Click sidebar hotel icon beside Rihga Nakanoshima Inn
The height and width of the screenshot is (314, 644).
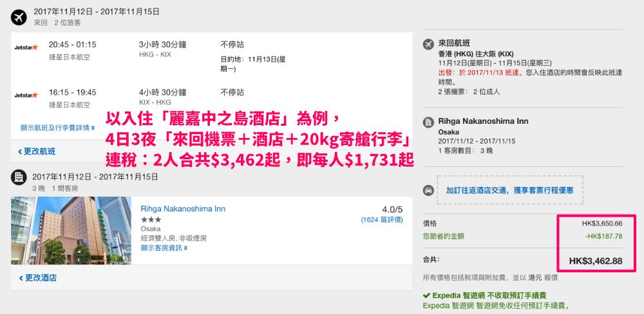428,122
